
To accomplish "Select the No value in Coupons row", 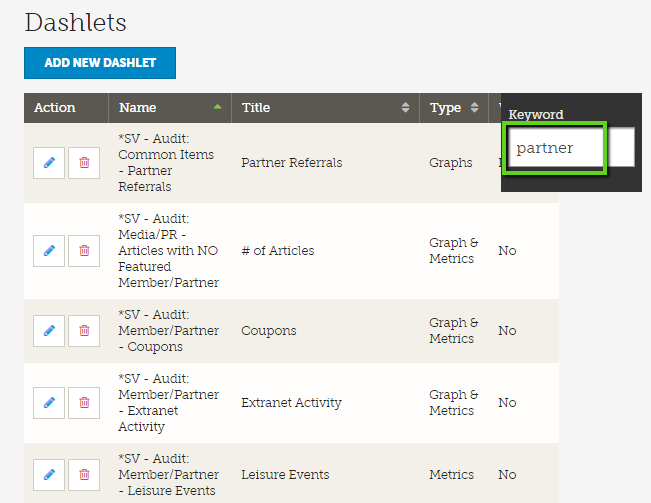I will click(507, 331).
